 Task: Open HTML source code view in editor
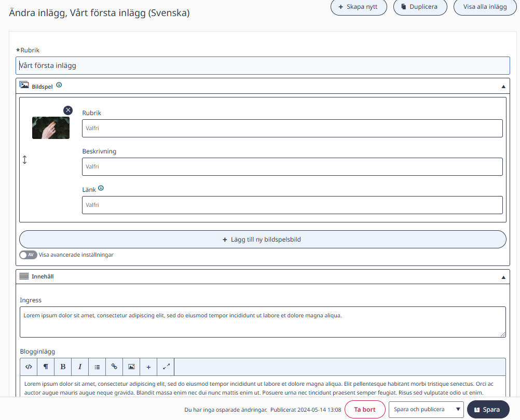(x=29, y=367)
